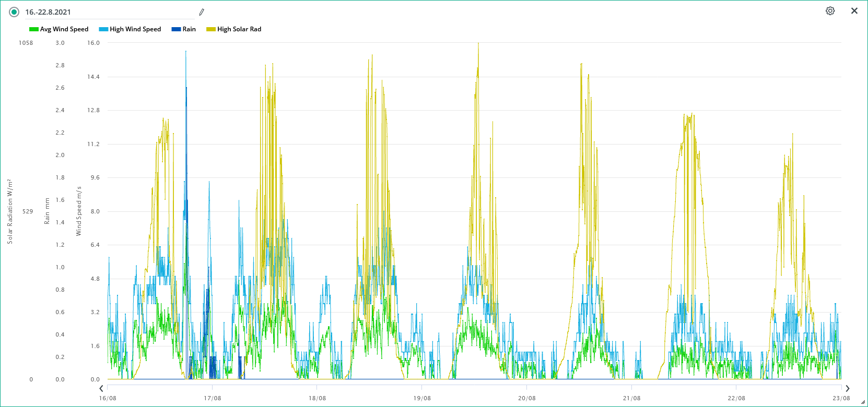Viewport: 868px width, 407px height.
Task: Click the 0.2 rain axis value
Action: [60, 357]
